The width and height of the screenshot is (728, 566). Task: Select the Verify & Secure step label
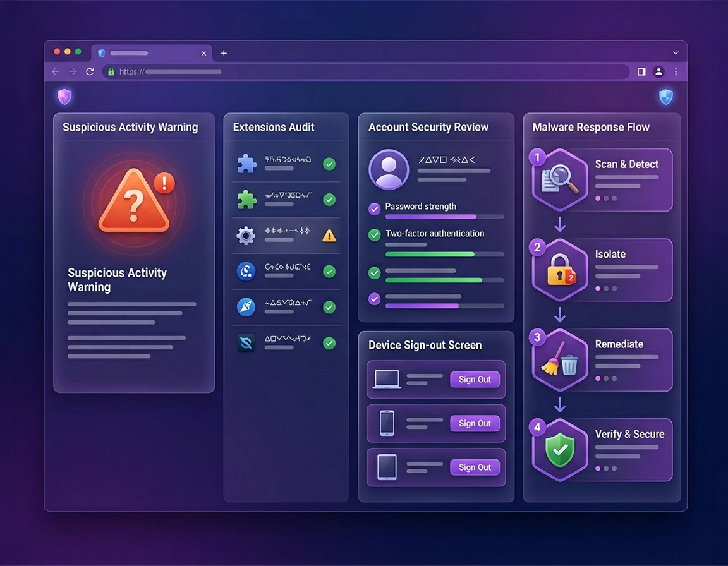[629, 434]
